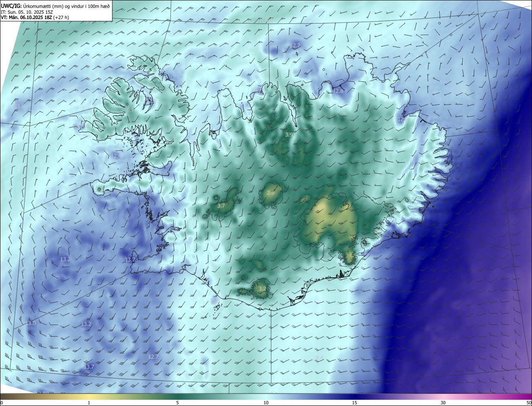Click the color scale tick label "50"
The width and height of the screenshot is (532, 406).
click(529, 403)
